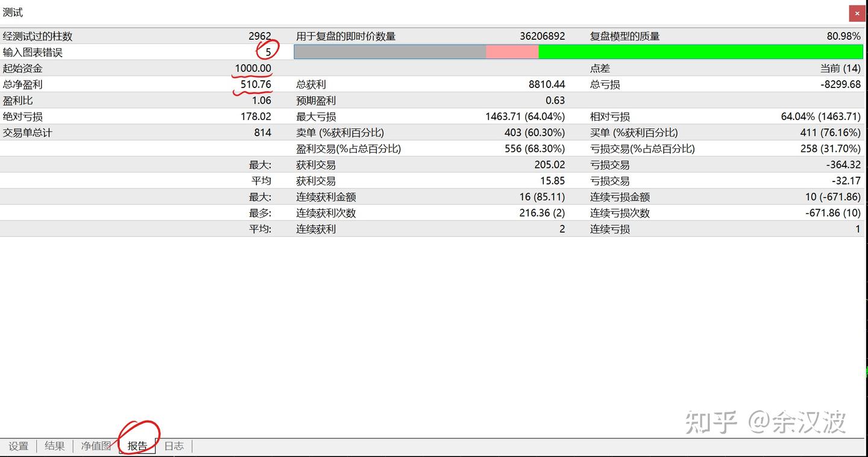Select the largest profit trade value 205.02

pyautogui.click(x=550, y=165)
